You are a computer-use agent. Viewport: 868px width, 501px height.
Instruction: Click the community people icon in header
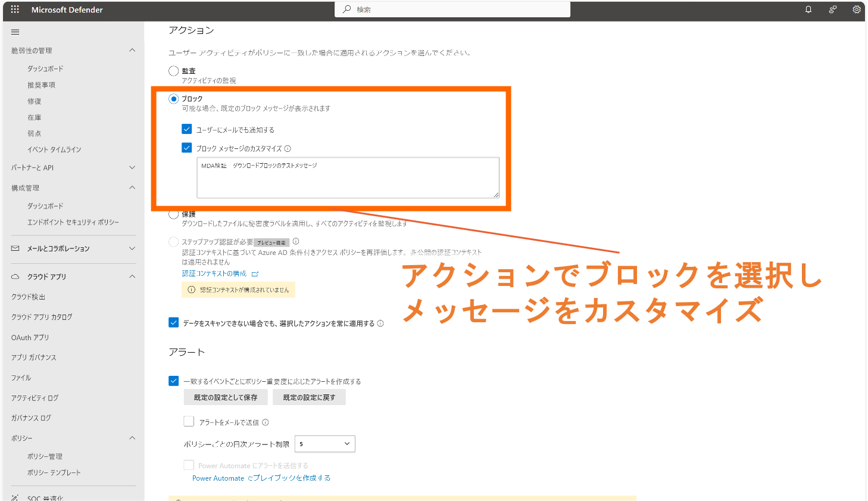click(832, 10)
